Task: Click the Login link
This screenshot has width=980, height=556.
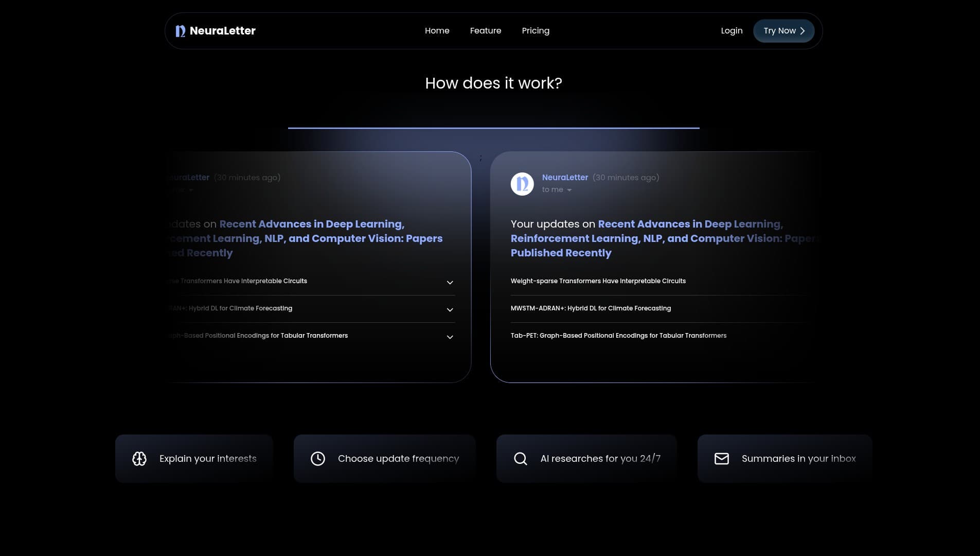Action: tap(732, 31)
